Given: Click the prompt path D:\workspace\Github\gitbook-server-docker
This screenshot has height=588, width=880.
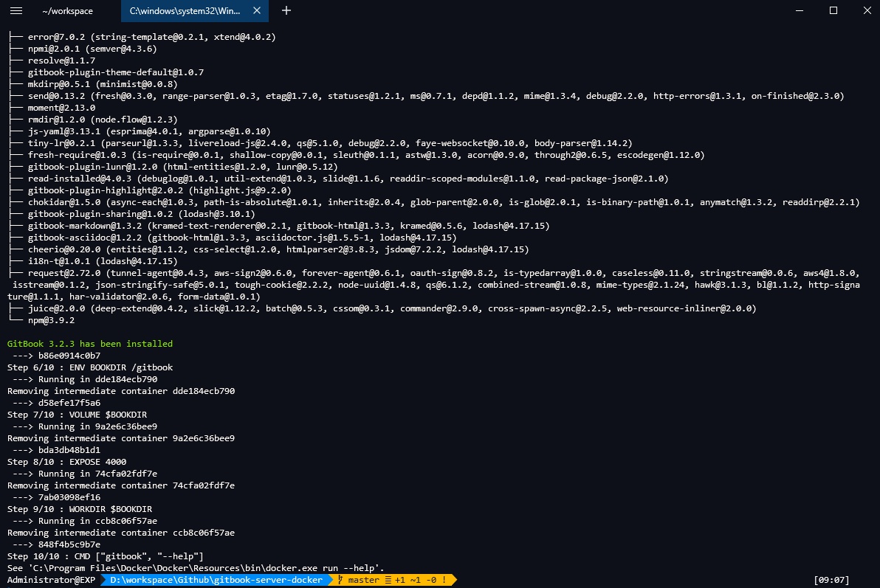Looking at the screenshot, I should click(x=216, y=580).
